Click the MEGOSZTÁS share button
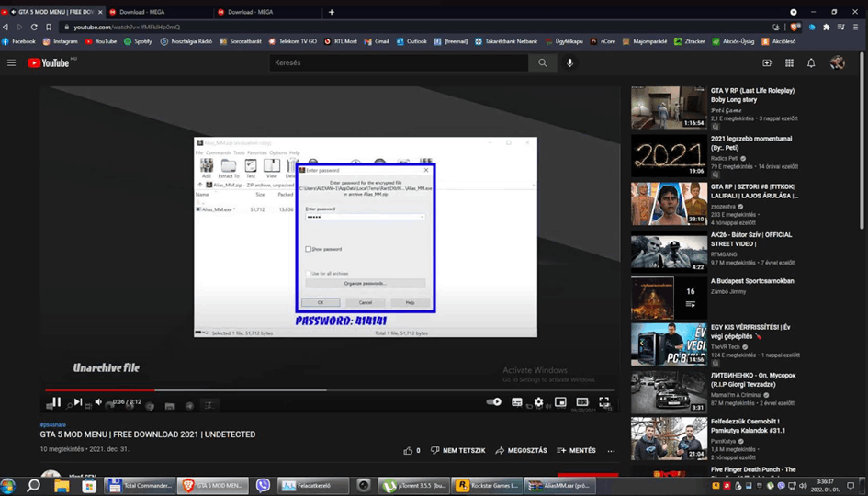Image resolution: width=868 pixels, height=496 pixels. pyautogui.click(x=522, y=451)
